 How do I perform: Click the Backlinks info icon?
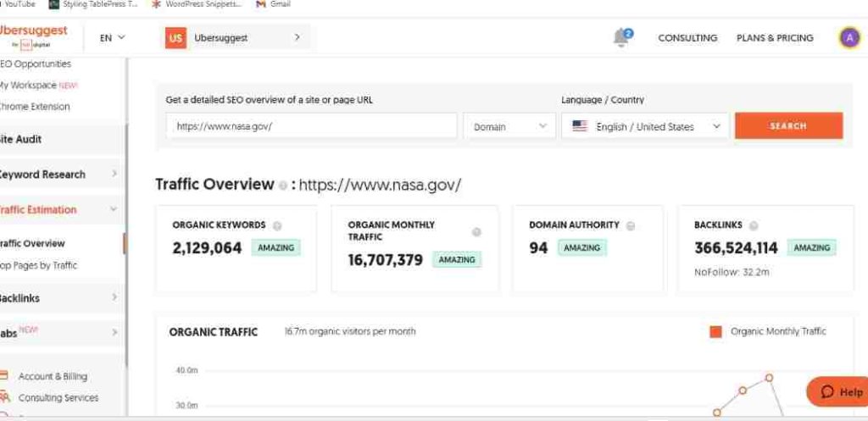(754, 225)
